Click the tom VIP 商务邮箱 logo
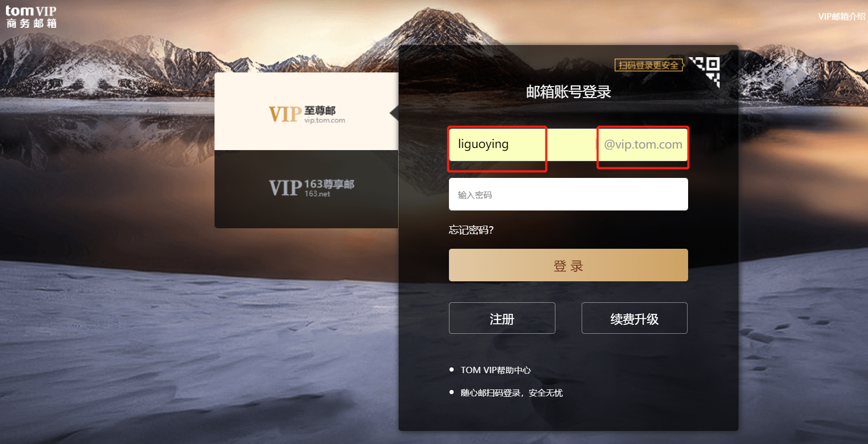 tap(31, 16)
